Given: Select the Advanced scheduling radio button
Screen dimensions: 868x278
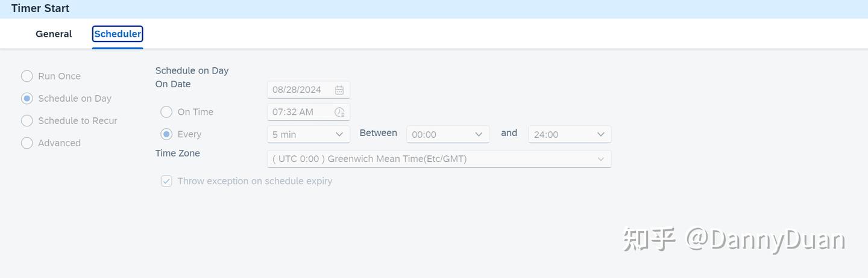Looking at the screenshot, I should pos(27,143).
